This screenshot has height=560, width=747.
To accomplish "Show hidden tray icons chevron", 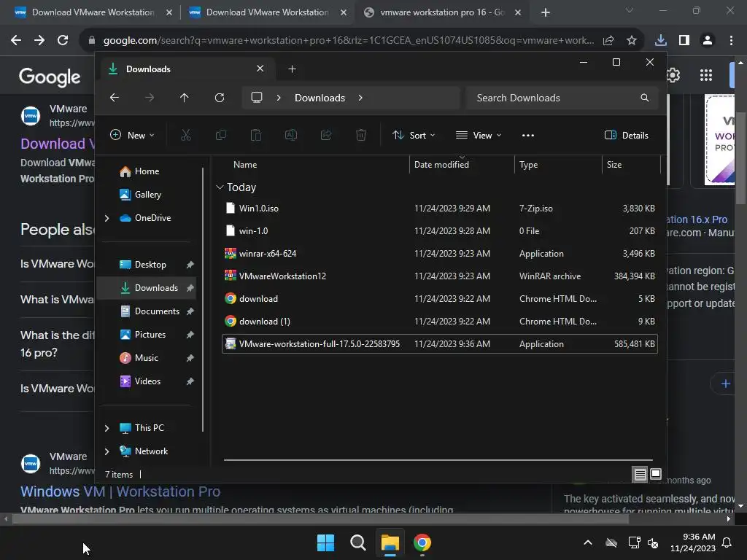I will click(588, 542).
